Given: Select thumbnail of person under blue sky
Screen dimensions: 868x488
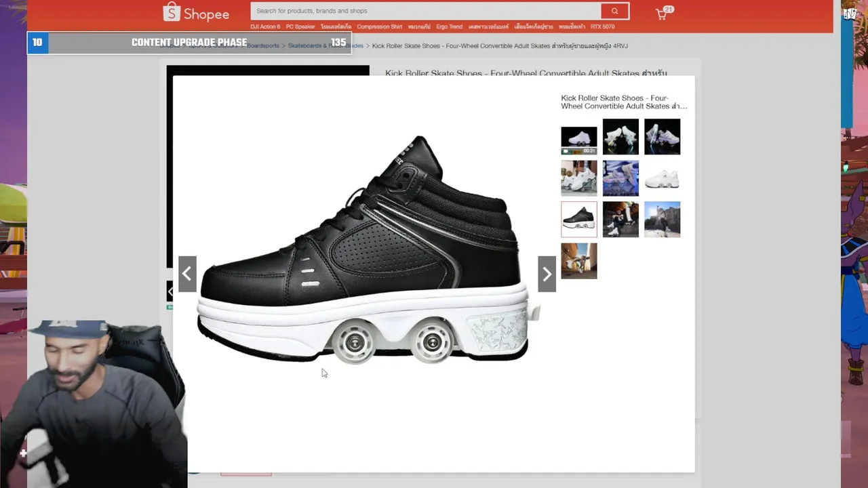Looking at the screenshot, I should pos(662,220).
